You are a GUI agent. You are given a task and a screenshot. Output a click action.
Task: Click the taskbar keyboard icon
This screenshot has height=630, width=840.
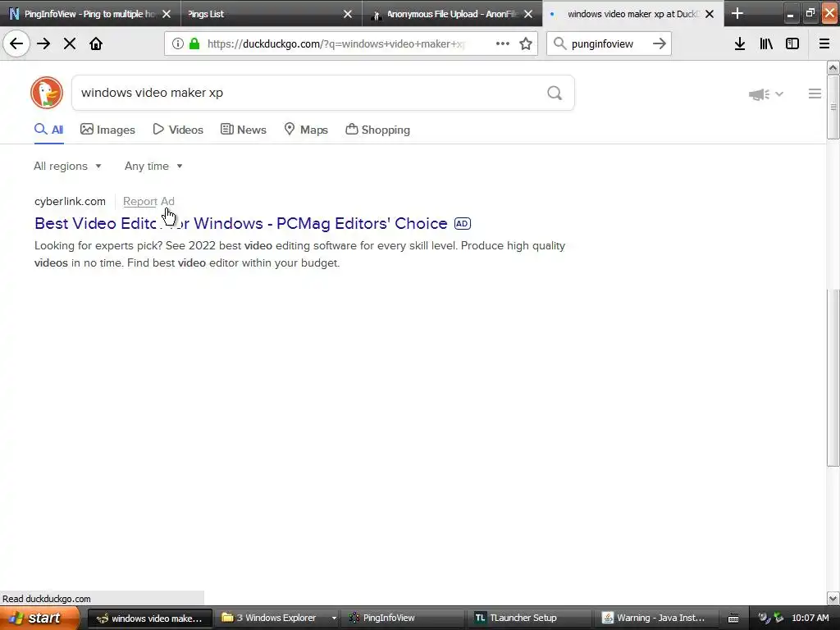pos(733,619)
